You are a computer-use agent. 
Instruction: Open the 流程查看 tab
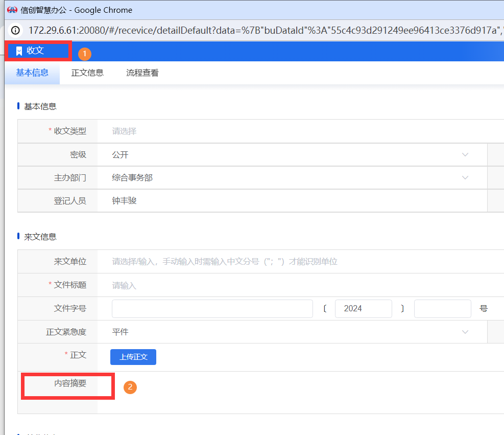click(142, 73)
